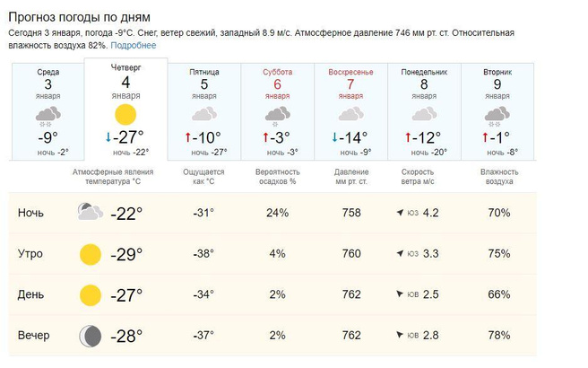Click the snow cloud icon for Среда
588x368 pixels.
coord(48,116)
